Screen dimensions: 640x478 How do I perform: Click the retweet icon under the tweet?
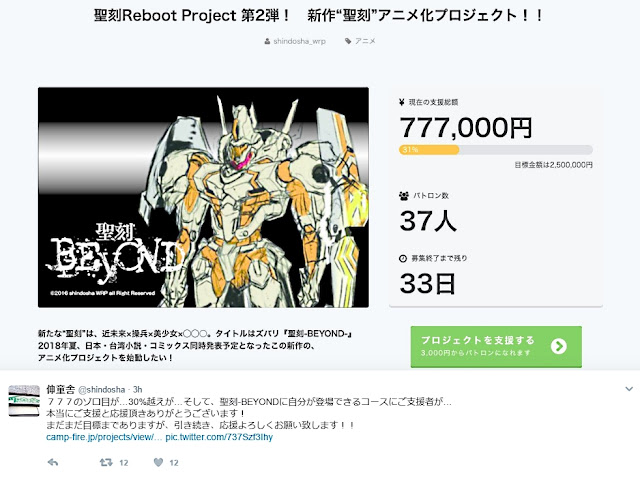click(106, 462)
